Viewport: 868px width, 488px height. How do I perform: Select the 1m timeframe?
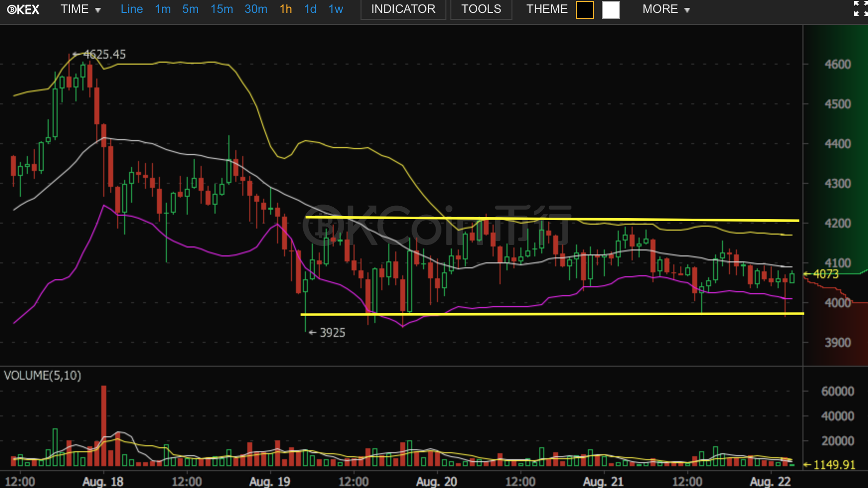163,9
